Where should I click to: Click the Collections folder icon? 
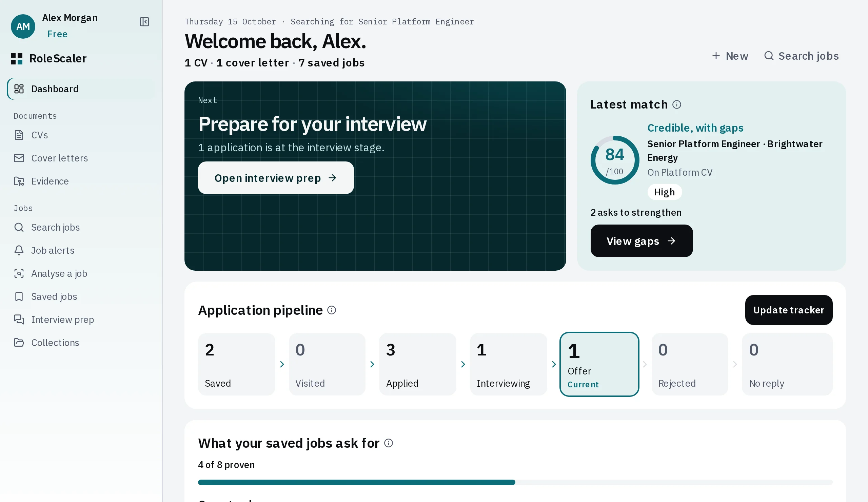point(19,343)
